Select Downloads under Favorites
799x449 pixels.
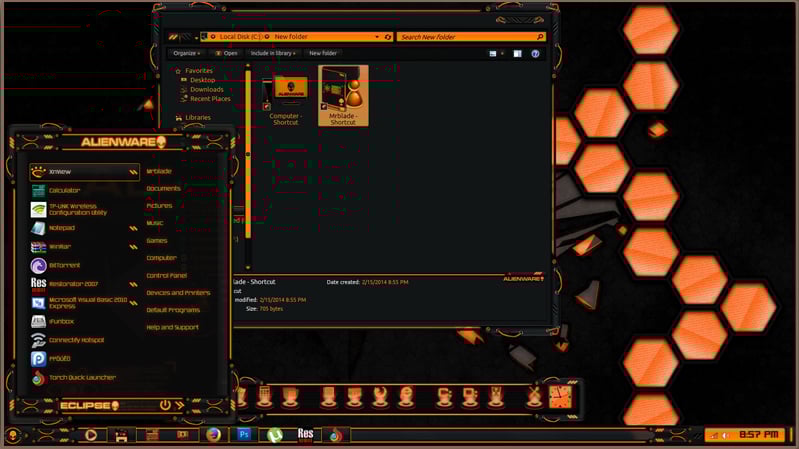point(206,90)
